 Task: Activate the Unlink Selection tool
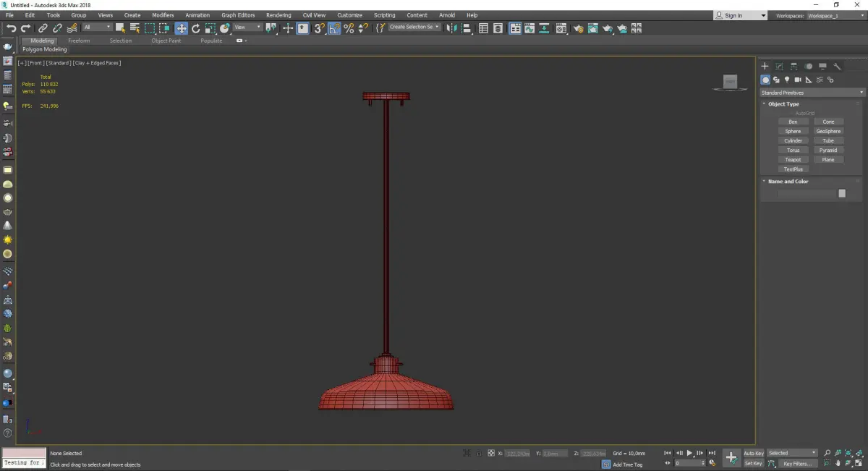(x=57, y=28)
